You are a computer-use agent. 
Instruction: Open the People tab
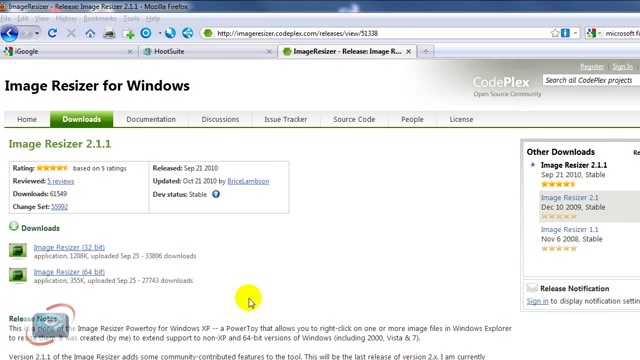pyautogui.click(x=412, y=119)
